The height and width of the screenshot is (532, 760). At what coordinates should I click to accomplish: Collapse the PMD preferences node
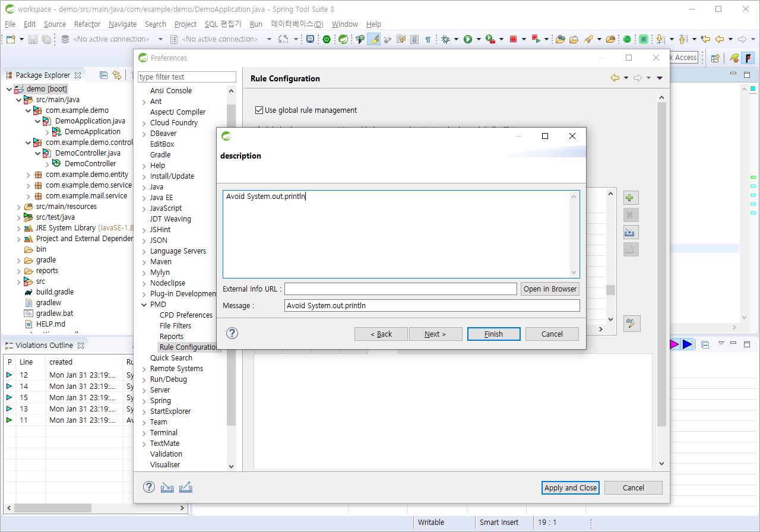pos(144,305)
